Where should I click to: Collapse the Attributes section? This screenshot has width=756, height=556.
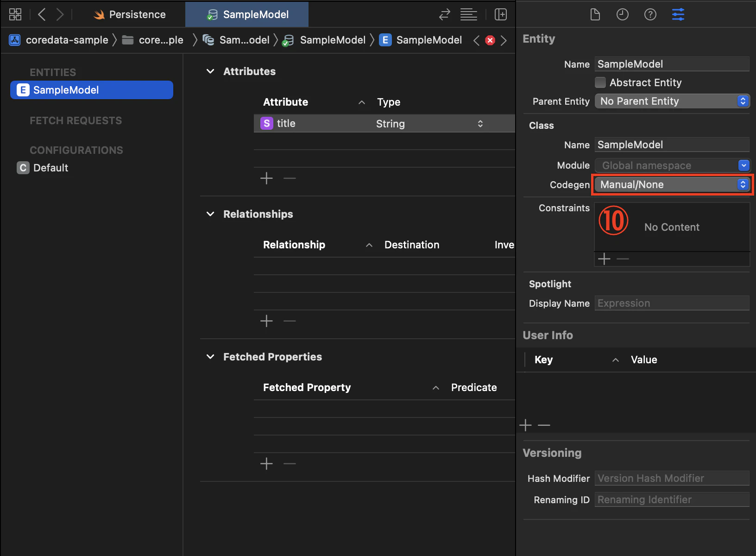click(x=210, y=71)
